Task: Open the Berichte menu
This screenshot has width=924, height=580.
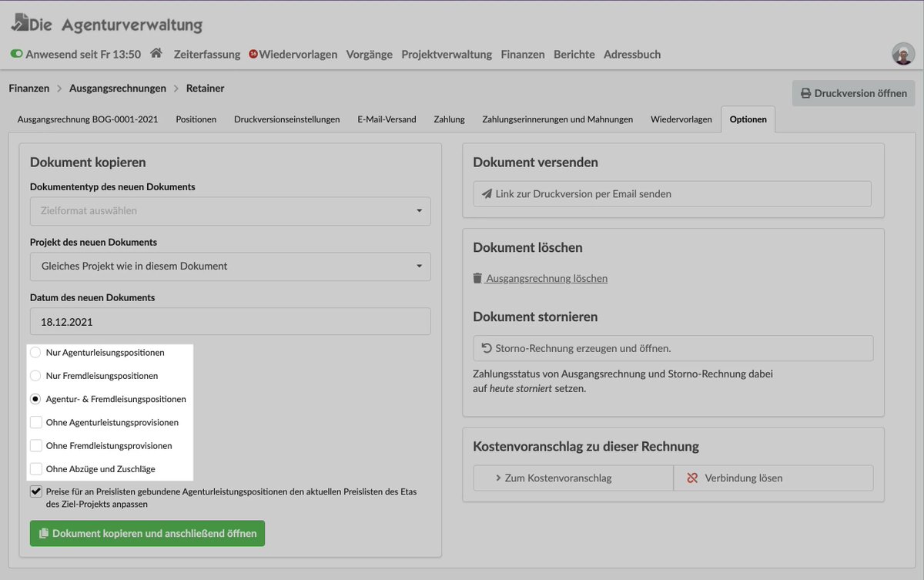Action: 574,55
